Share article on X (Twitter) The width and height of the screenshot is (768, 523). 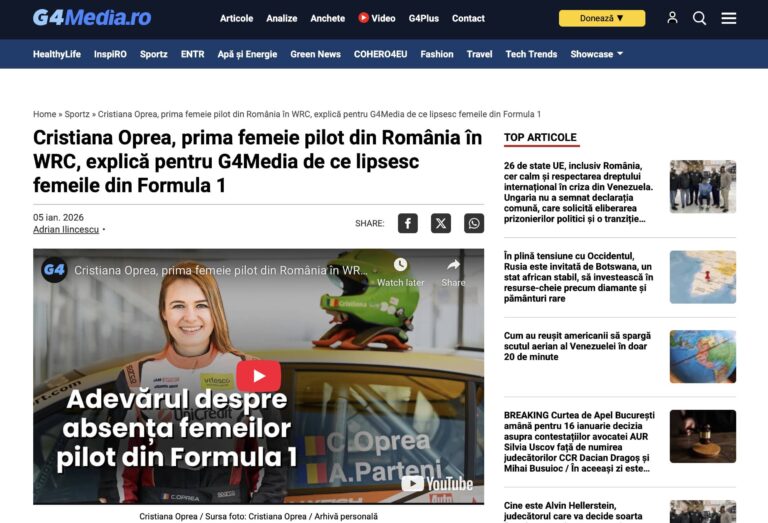click(441, 223)
